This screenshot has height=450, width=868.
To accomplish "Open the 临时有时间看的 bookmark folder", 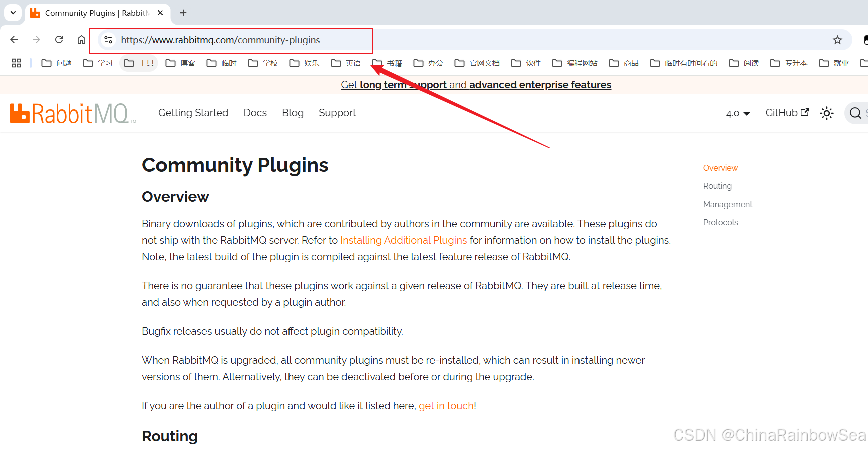I will (684, 63).
